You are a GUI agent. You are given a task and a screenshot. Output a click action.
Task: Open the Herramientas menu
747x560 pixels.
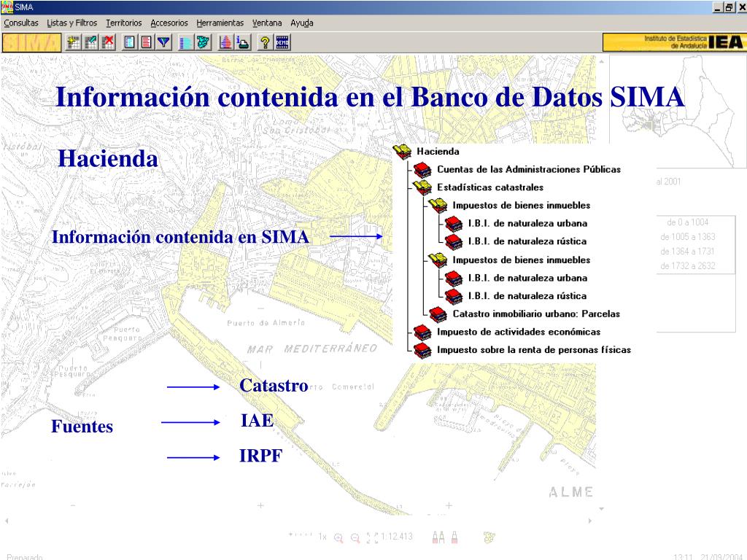tap(220, 23)
